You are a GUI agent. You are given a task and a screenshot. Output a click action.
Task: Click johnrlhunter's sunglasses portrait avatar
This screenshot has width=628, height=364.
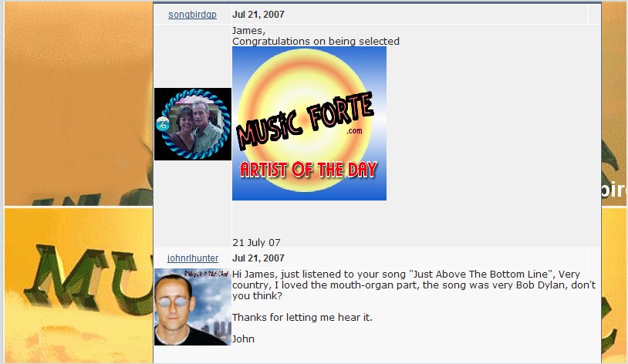pos(193,307)
